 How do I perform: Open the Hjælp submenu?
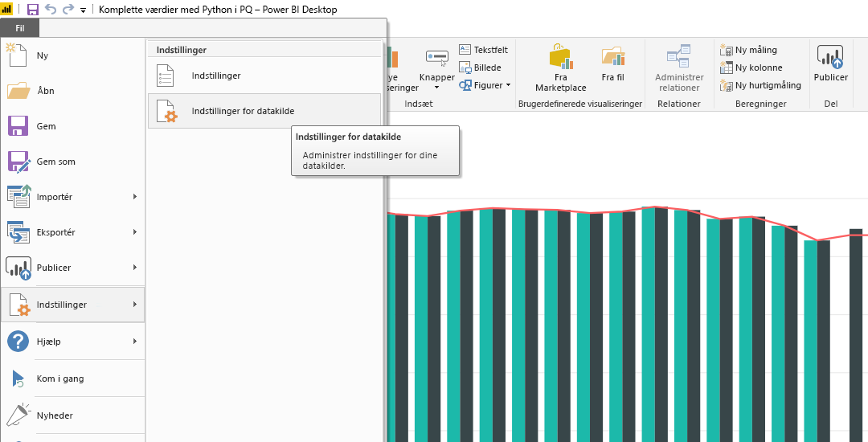click(72, 342)
